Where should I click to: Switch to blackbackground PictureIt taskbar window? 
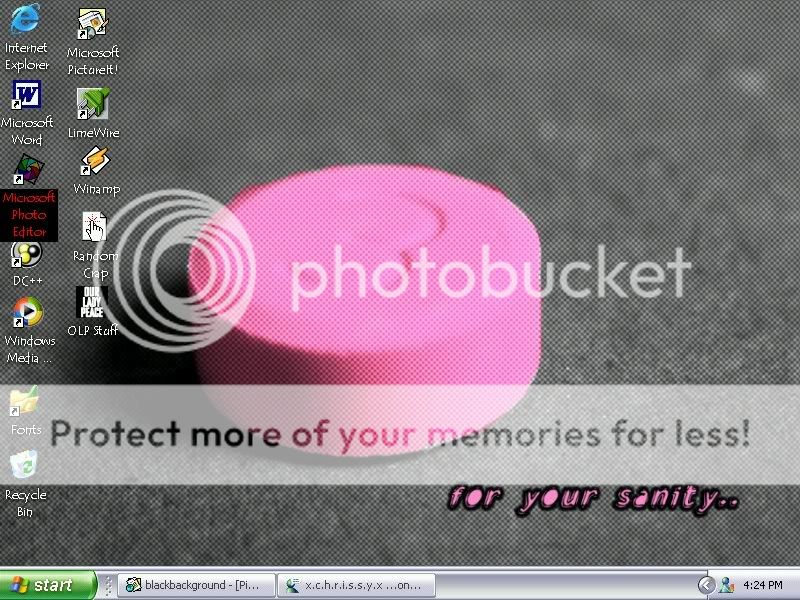[197, 585]
